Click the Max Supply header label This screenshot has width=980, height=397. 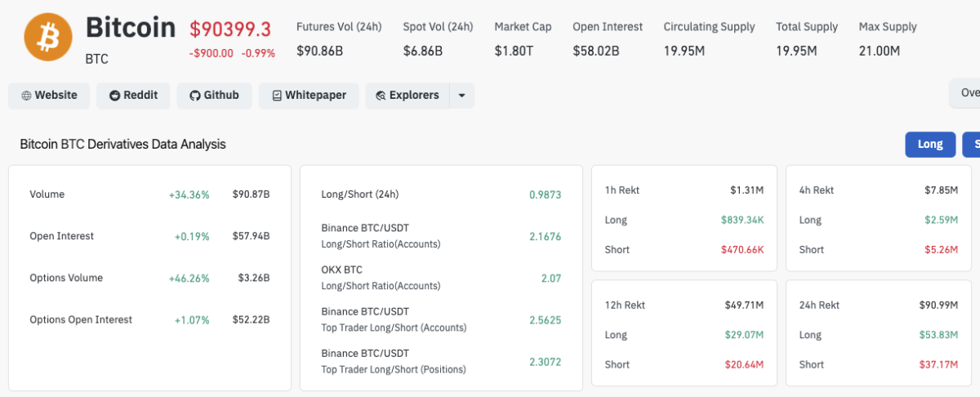(888, 27)
